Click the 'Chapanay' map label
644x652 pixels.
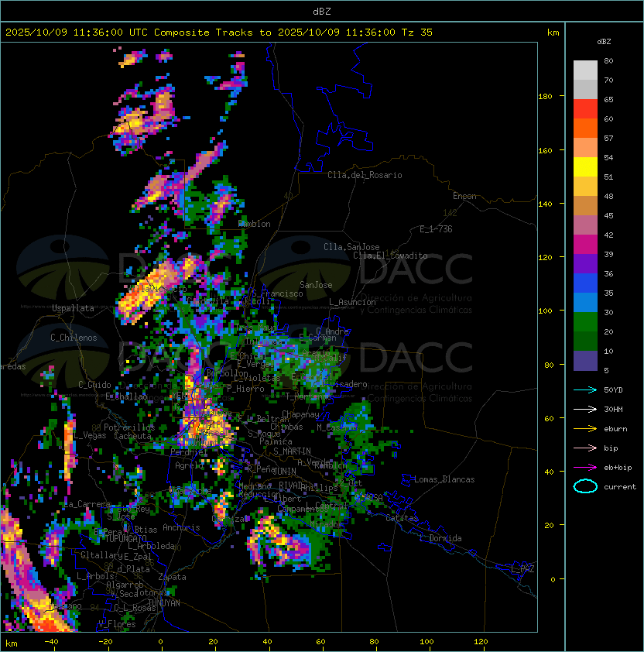(300, 414)
